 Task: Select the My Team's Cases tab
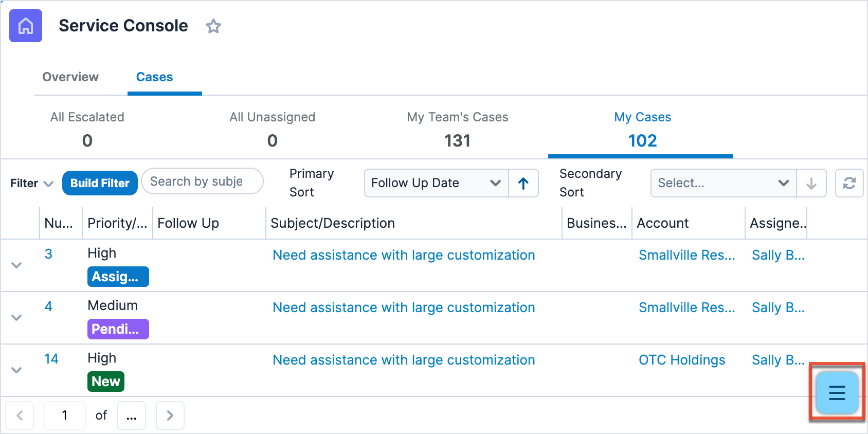click(x=457, y=129)
